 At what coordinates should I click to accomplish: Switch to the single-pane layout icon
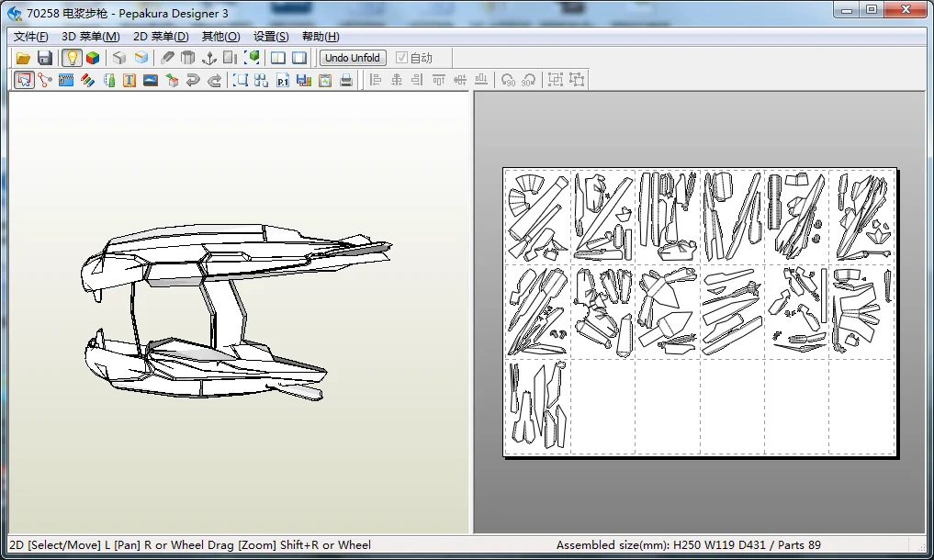click(x=299, y=58)
